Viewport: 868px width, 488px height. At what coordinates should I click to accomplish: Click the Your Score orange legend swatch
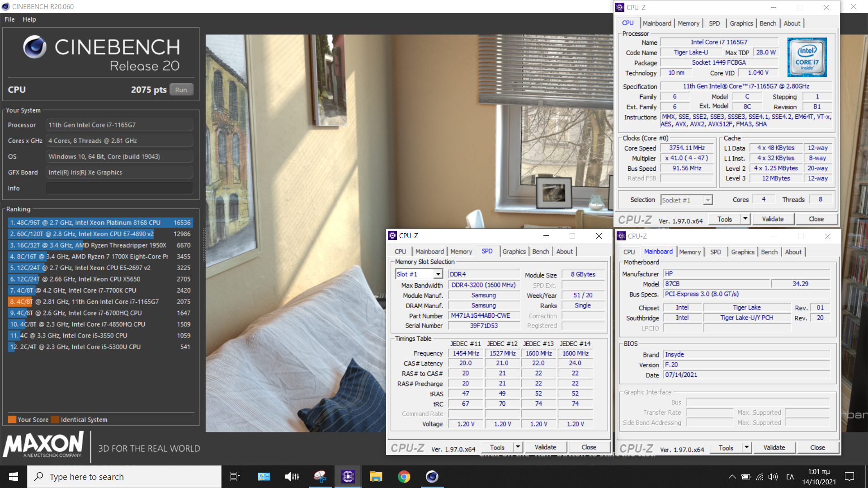pos(12,419)
